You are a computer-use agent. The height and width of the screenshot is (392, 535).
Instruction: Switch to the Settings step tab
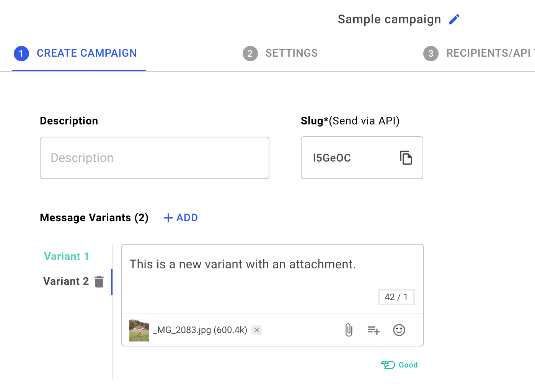click(x=281, y=53)
